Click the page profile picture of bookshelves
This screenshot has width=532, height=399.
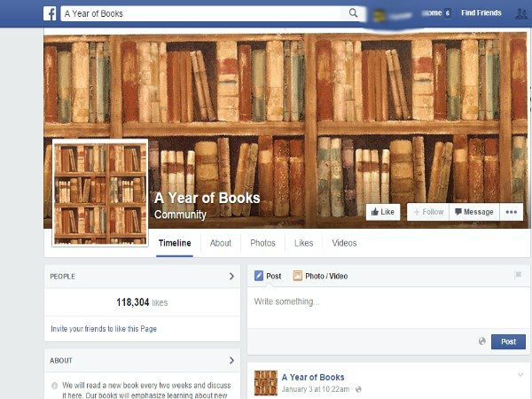[100, 192]
